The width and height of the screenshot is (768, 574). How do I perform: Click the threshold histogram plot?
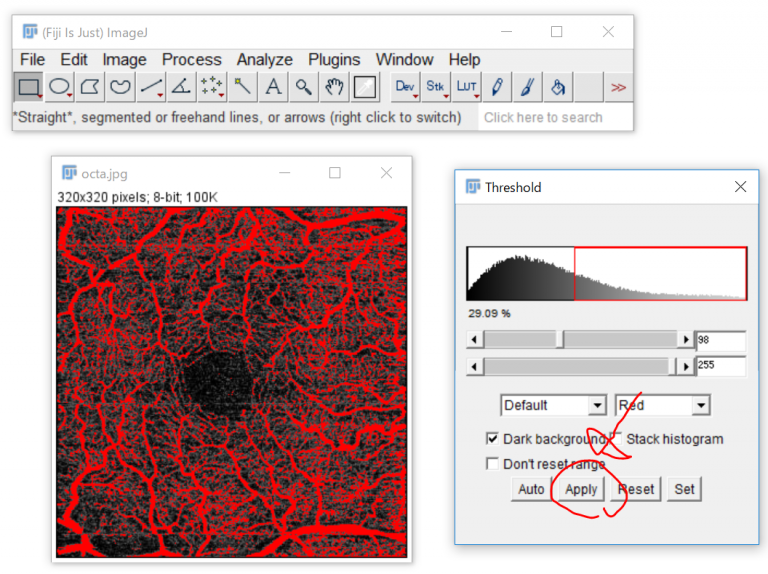click(x=606, y=273)
